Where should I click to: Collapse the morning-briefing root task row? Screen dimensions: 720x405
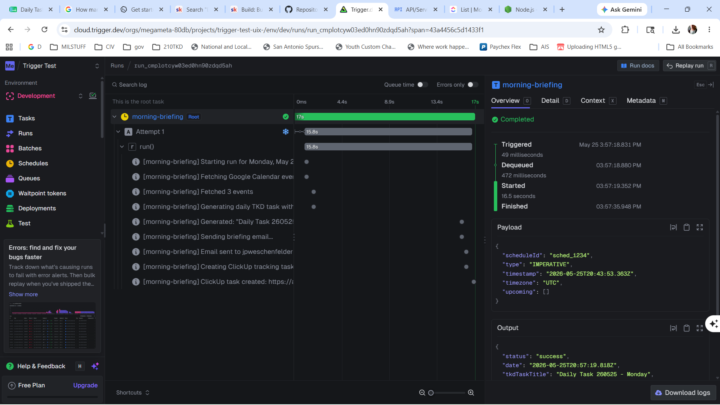[114, 117]
